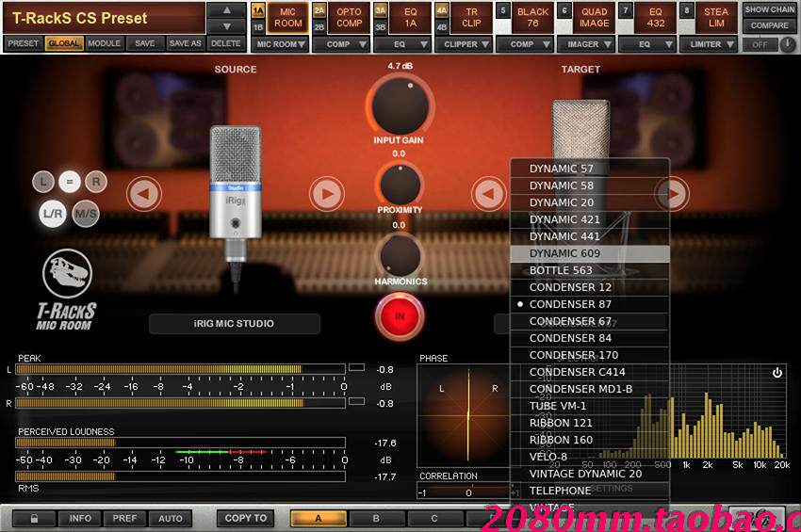Open the INFO panel
This screenshot has width=801, height=532.
80,518
